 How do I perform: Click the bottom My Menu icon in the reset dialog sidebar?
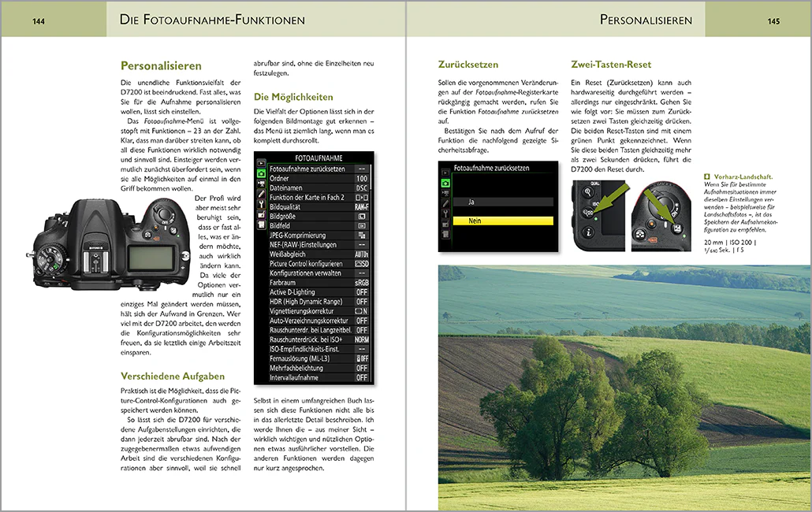click(x=445, y=234)
